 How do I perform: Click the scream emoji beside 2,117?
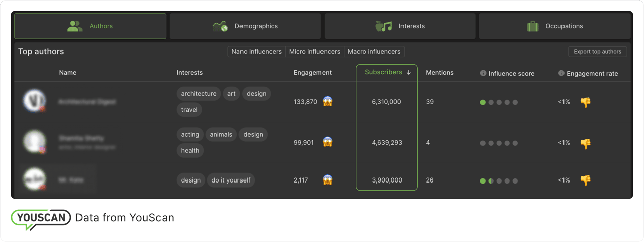pyautogui.click(x=328, y=180)
